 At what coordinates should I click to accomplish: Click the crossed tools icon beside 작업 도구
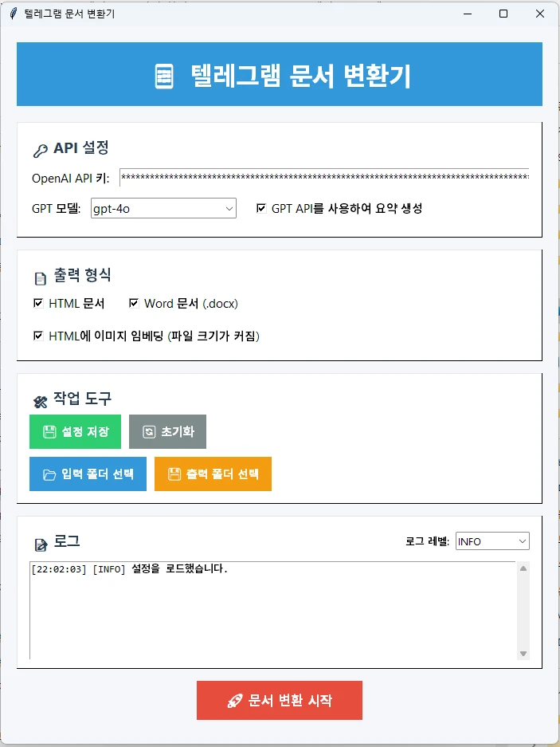pyautogui.click(x=39, y=399)
